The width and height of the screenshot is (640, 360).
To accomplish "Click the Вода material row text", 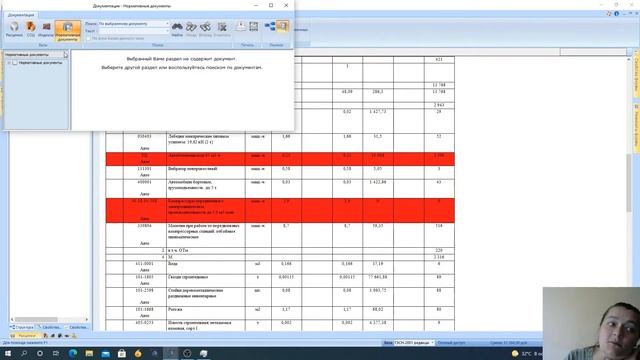I will [x=173, y=264].
